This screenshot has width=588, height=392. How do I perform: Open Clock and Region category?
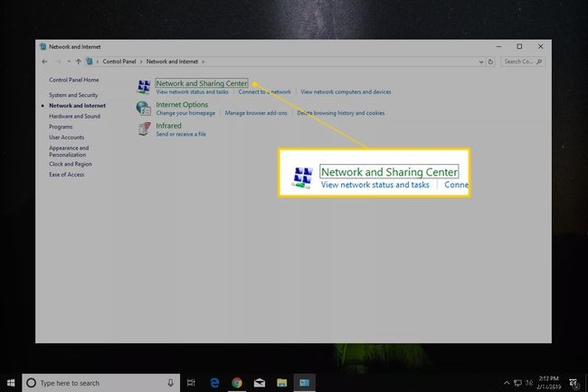point(71,164)
